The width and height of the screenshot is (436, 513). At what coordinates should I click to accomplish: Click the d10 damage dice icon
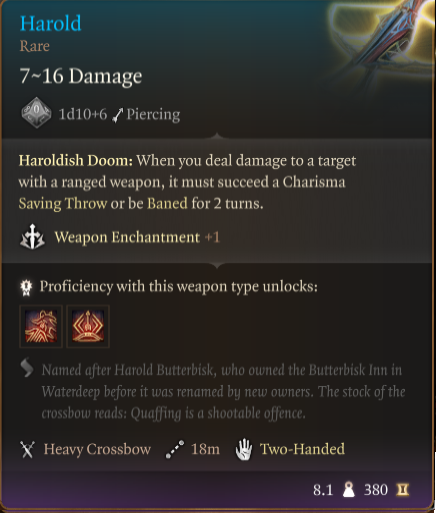tap(36, 113)
